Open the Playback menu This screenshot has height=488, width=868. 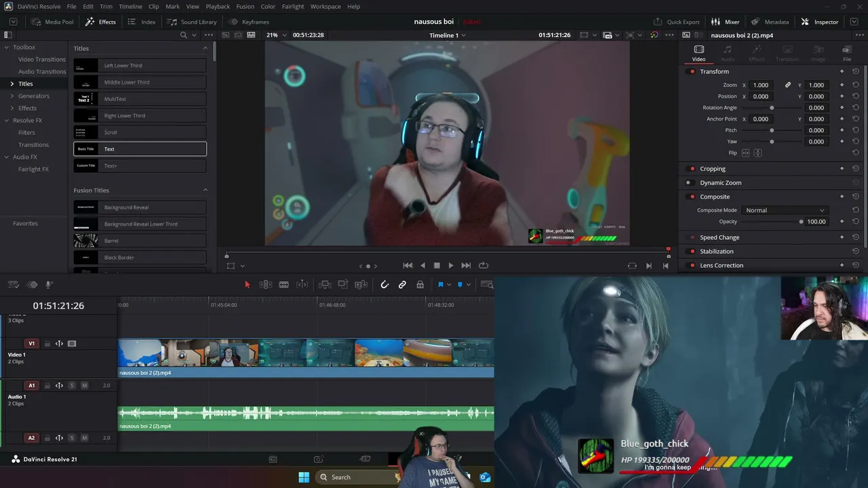pos(218,7)
